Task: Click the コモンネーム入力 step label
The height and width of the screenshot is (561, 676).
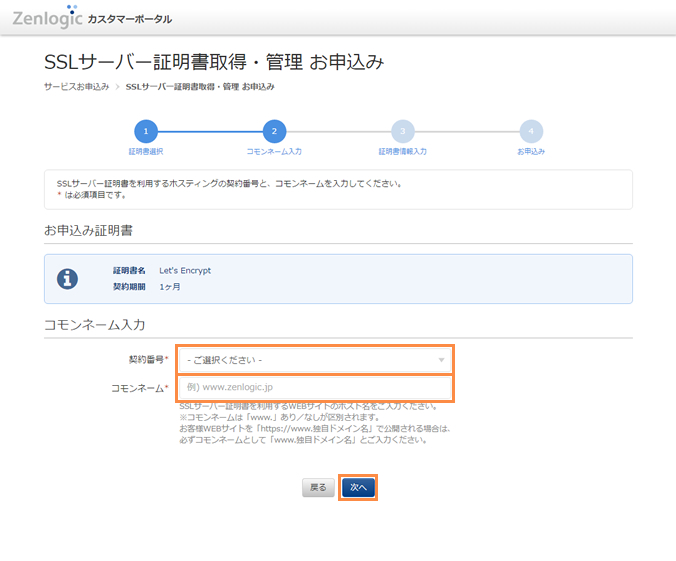Action: (x=274, y=151)
